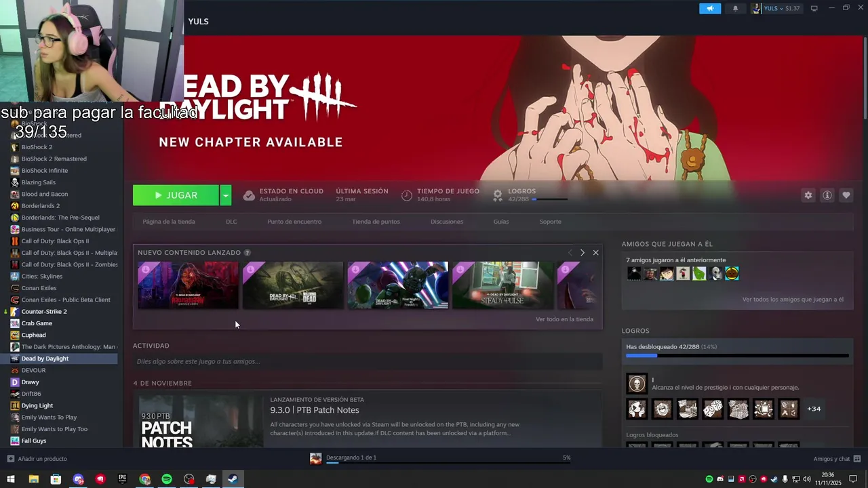
Task: Show previous new content items arrow
Action: tap(570, 253)
